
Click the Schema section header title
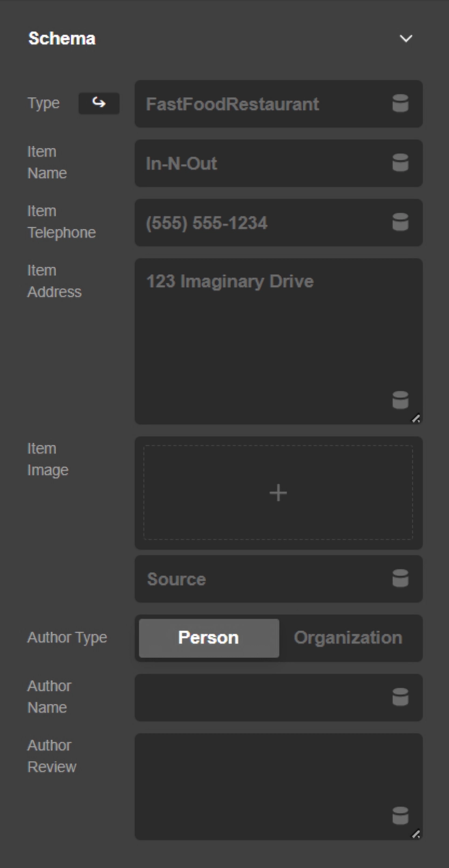[62, 39]
